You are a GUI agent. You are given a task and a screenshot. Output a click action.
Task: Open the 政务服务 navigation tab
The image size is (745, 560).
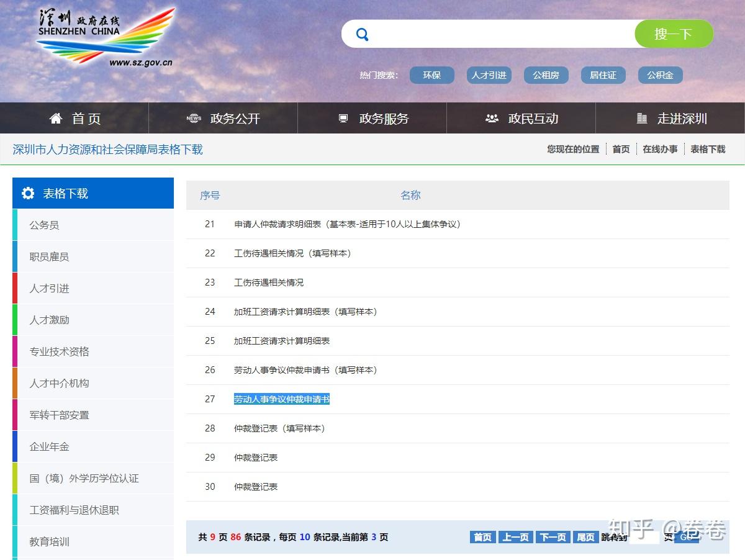[372, 118]
